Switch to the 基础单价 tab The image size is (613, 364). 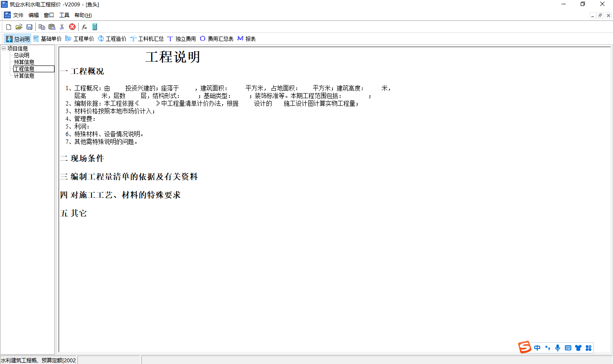(x=47, y=39)
